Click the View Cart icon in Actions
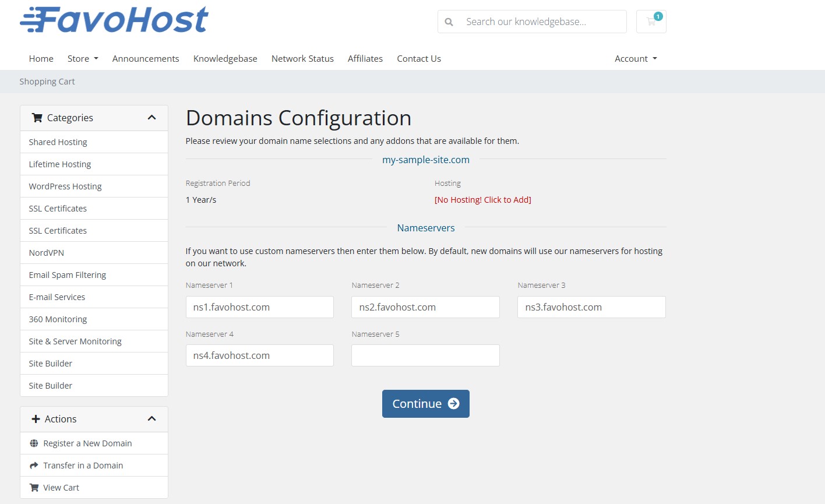The height and width of the screenshot is (504, 825). click(34, 488)
